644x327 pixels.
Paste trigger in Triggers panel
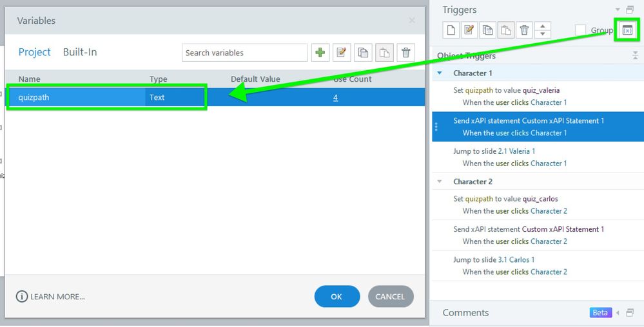[x=505, y=30]
